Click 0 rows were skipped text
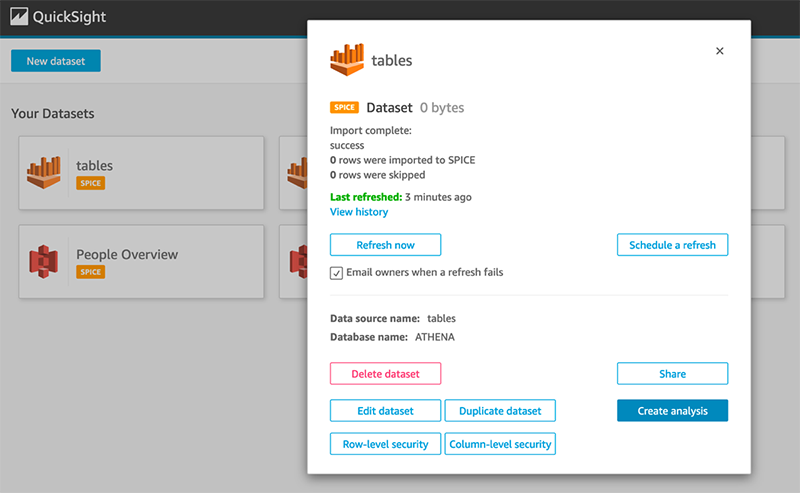Screen dimensions: 800x493 point(378,175)
